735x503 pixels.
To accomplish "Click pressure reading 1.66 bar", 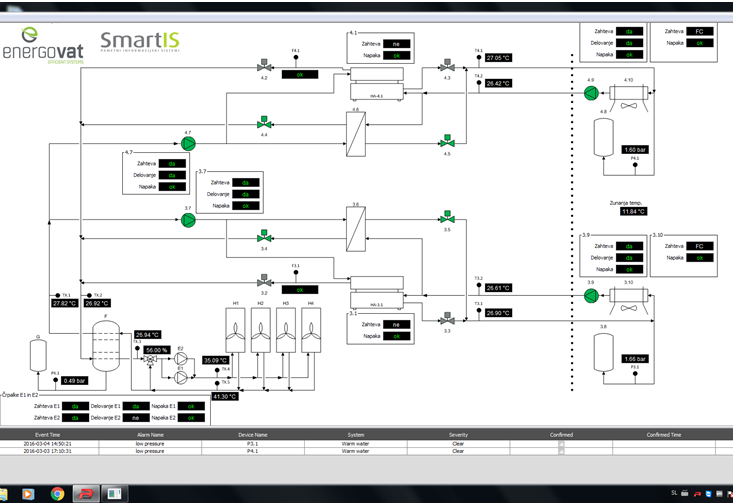I will tap(635, 359).
